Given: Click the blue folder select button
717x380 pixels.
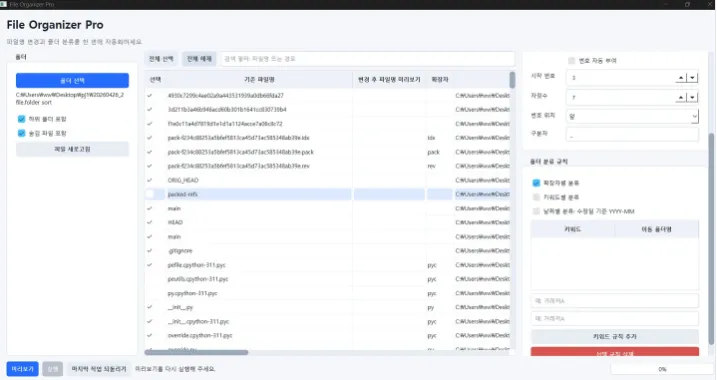Looking at the screenshot, I should tap(72, 80).
